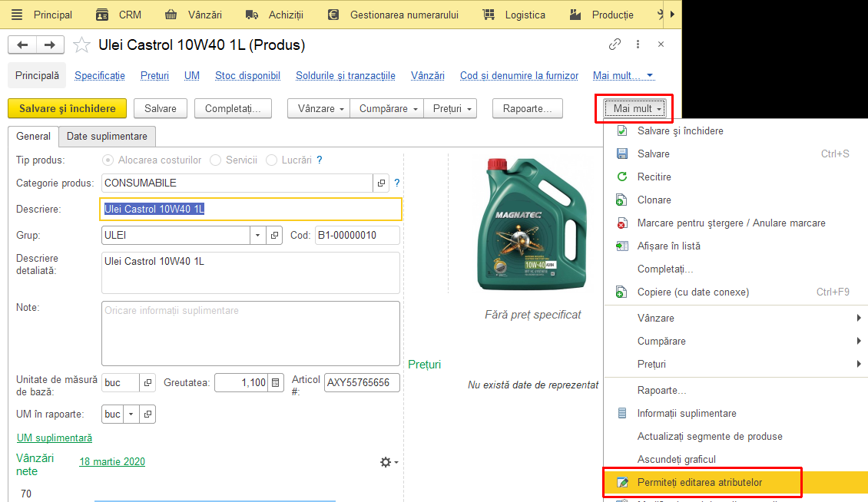
Task: Open the Prețuri toolbar dropdown
Action: pyautogui.click(x=451, y=108)
